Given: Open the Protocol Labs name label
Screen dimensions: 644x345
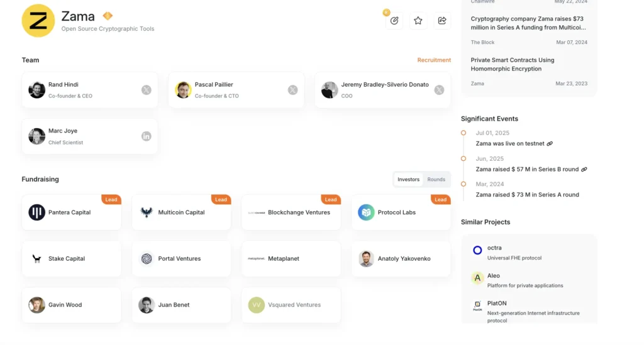Looking at the screenshot, I should tap(397, 212).
